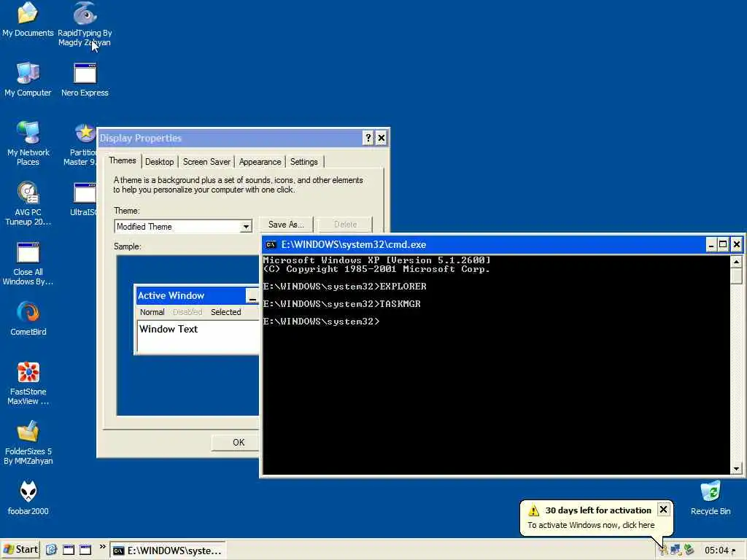Screen dimensions: 747x560
Task: Click the taskbar clock 05:04
Action: (716, 551)
